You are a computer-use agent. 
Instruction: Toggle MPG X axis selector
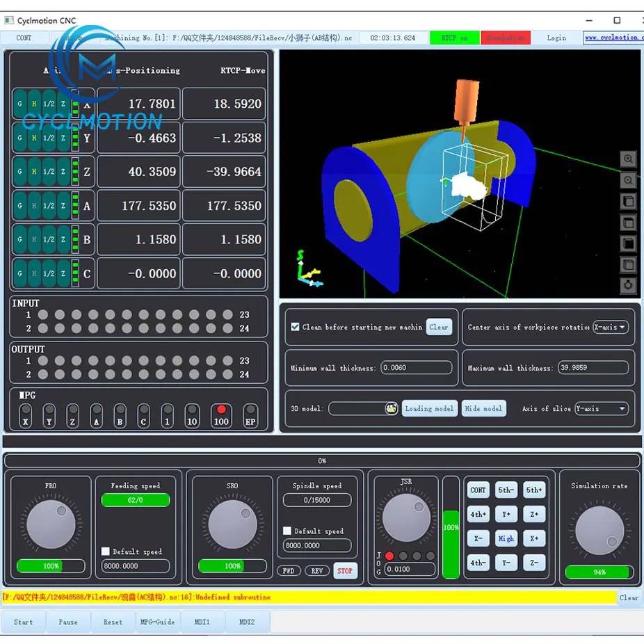[x=26, y=416]
